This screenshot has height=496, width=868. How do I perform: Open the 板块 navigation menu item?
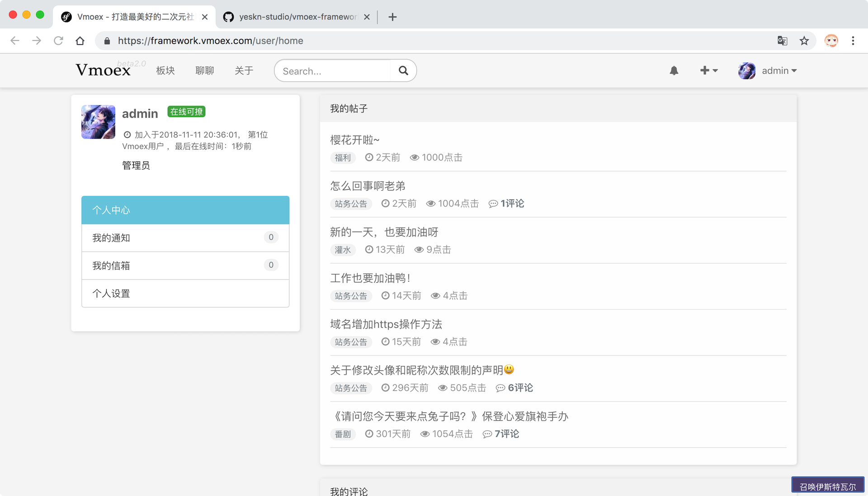click(165, 70)
